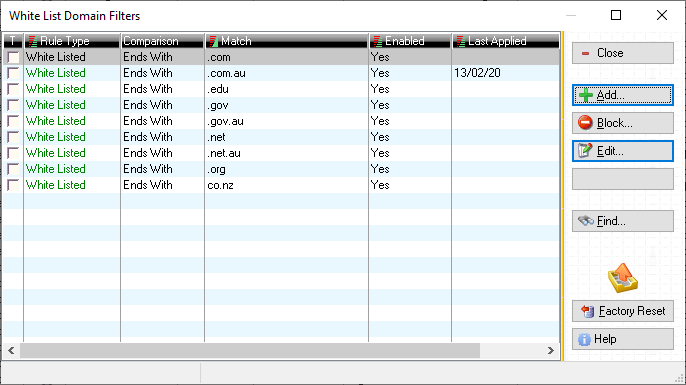Select the '.com.au' match cell
This screenshot has width=686, height=385.
(286, 73)
